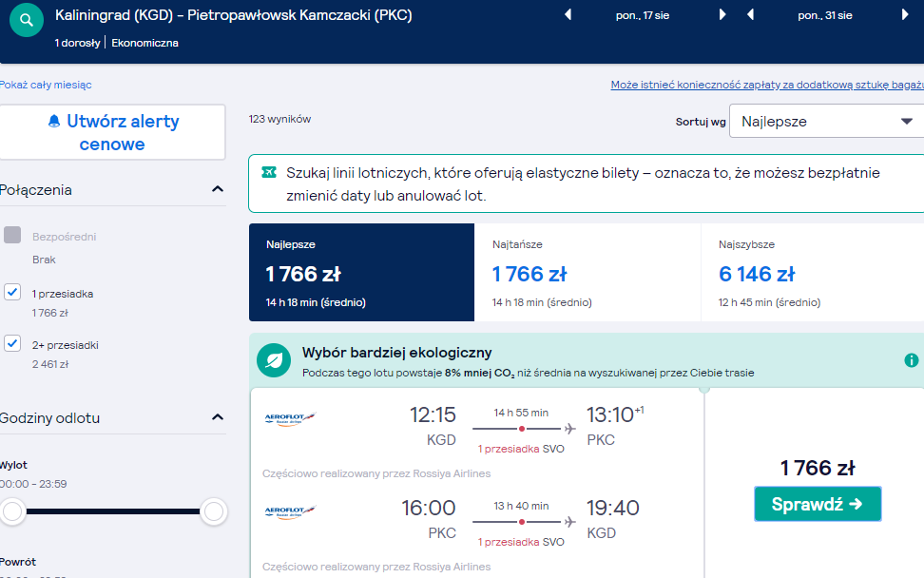The width and height of the screenshot is (924, 578).
Task: Click the bell icon in price alerts
Action: (54, 122)
